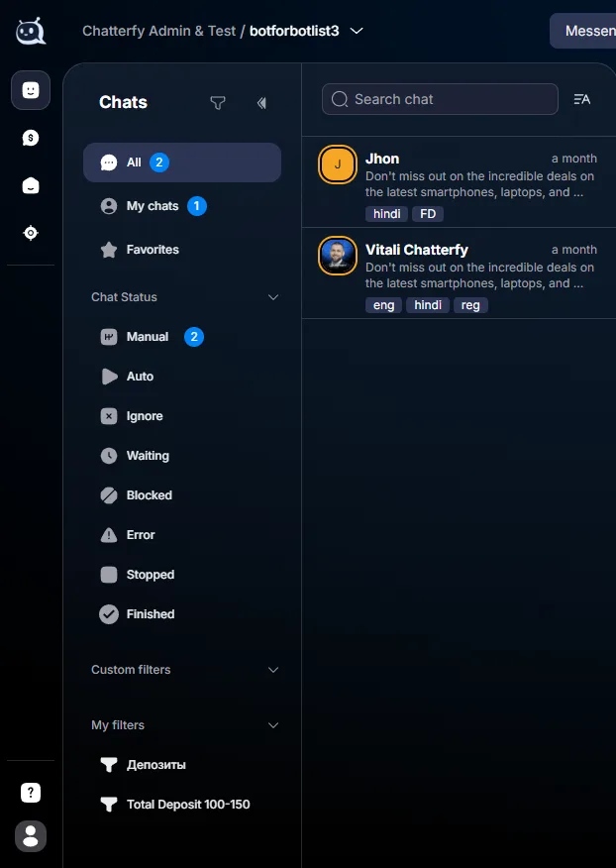Viewport: 616px width, 868px height.
Task: Open the bot face sidebar icon
Action: tap(31, 185)
